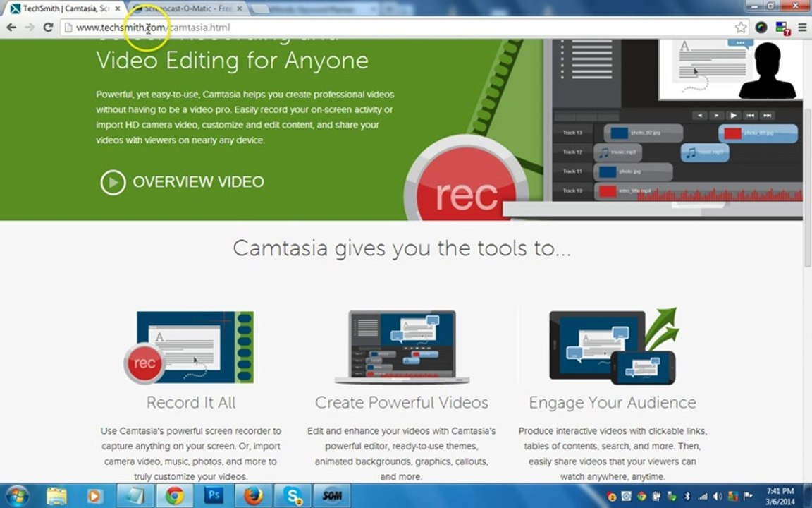Image resolution: width=812 pixels, height=508 pixels.
Task: Open the OVERVIEW VIDEO link text
Action: (198, 182)
